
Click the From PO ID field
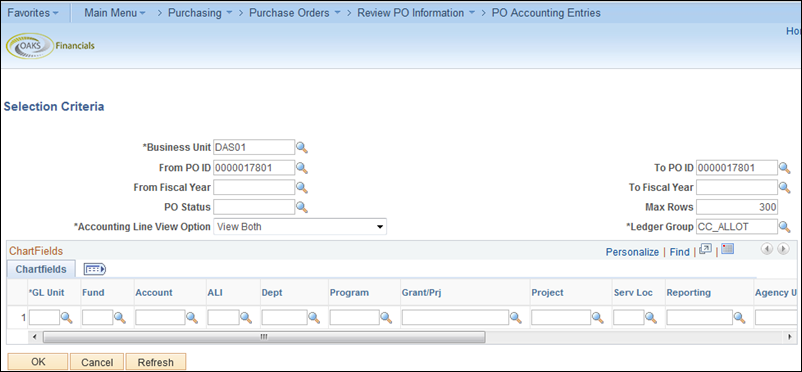coord(254,167)
